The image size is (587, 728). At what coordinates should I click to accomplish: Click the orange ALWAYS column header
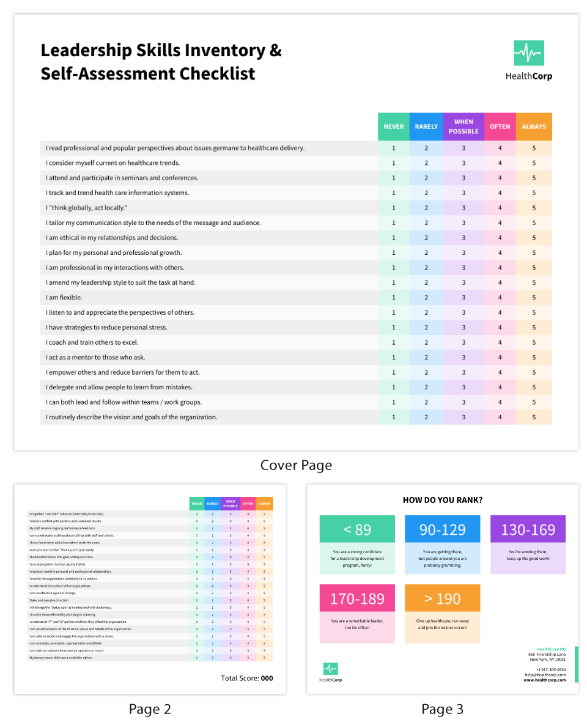(x=533, y=127)
